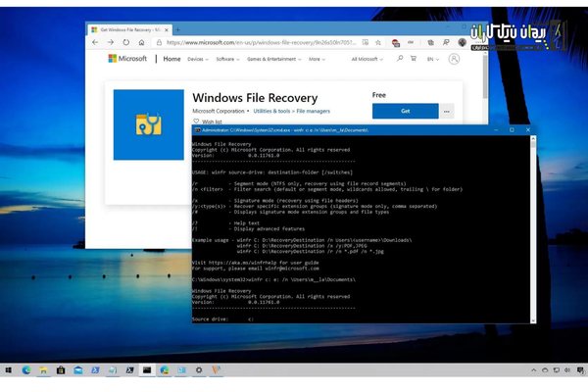Open the search icon on Microsoft site
The image size is (588, 392).
click(398, 59)
